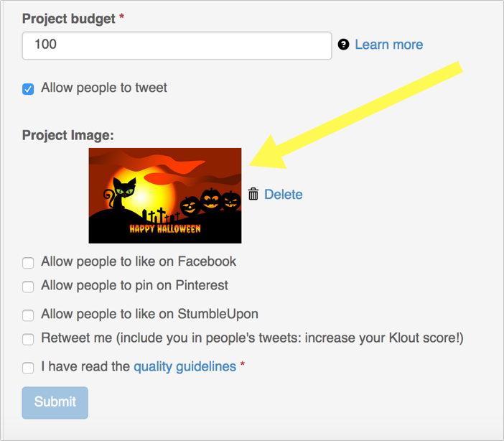
Task: Click the Allow people to pin on Pinterest text
Action: [134, 286]
